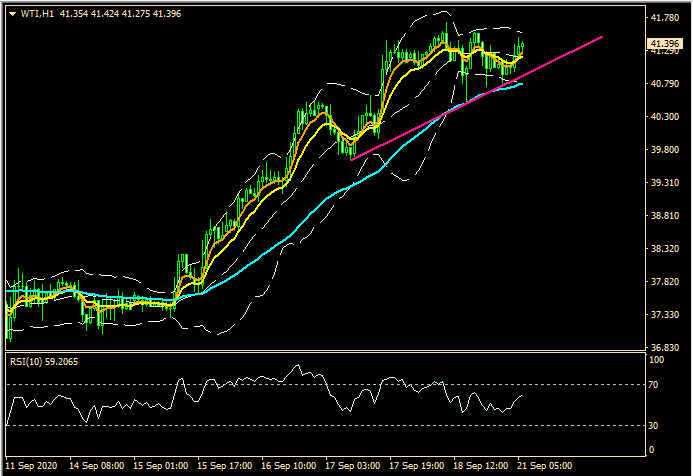Click the 36.830 price axis label
The width and height of the screenshot is (693, 476).
pyautogui.click(x=663, y=348)
